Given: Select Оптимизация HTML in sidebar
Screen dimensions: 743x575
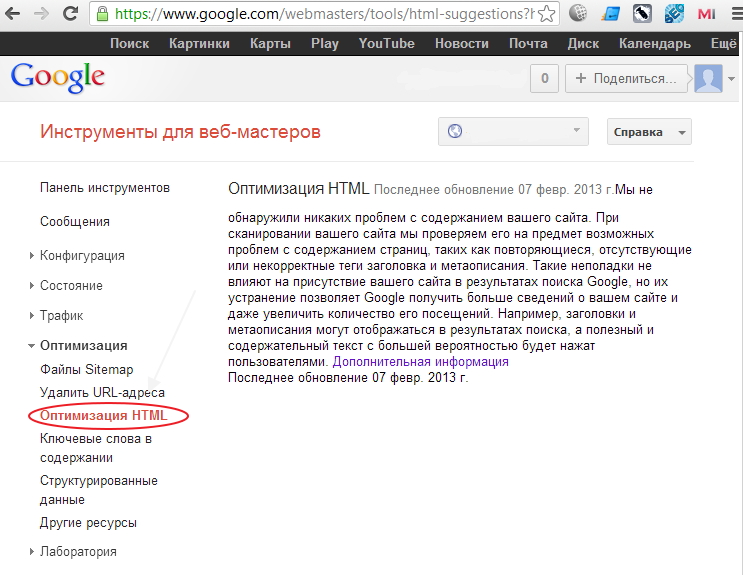Looking at the screenshot, I should (104, 415).
